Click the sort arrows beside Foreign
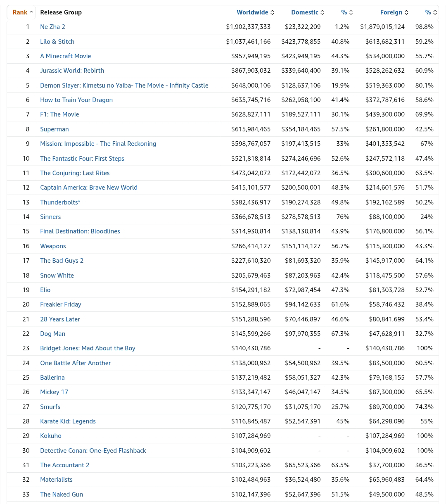Image resolution: width=446 pixels, height=504 pixels. (x=406, y=12)
